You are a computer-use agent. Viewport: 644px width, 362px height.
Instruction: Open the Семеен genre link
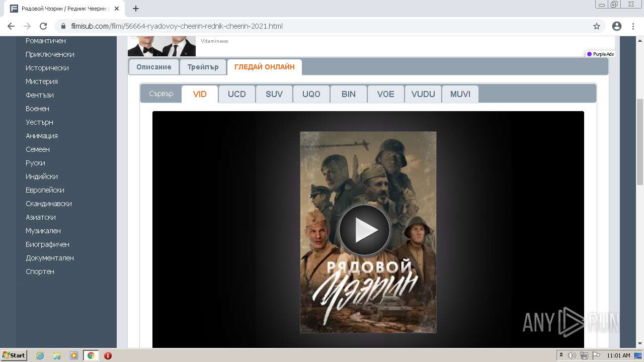pos(38,149)
